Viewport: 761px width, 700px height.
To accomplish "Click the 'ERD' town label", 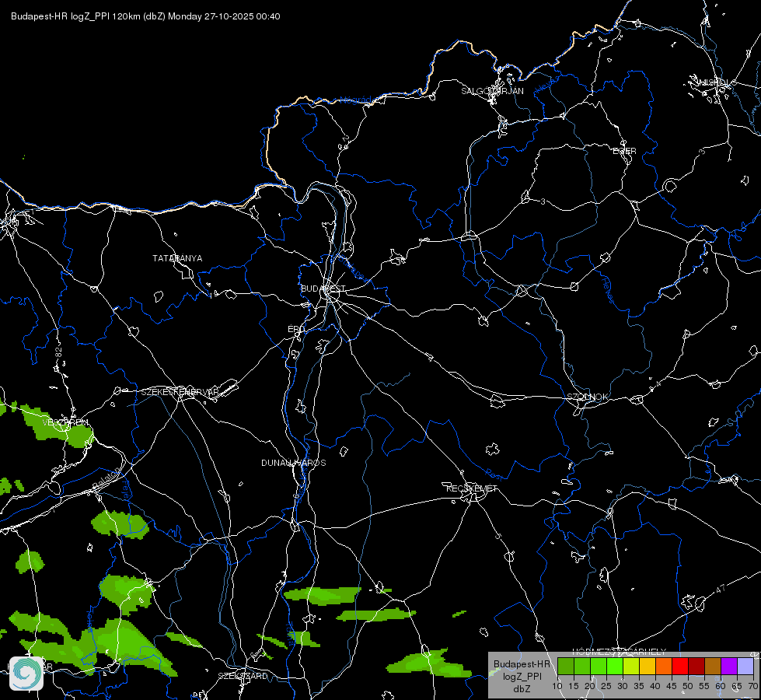I will [x=296, y=329].
